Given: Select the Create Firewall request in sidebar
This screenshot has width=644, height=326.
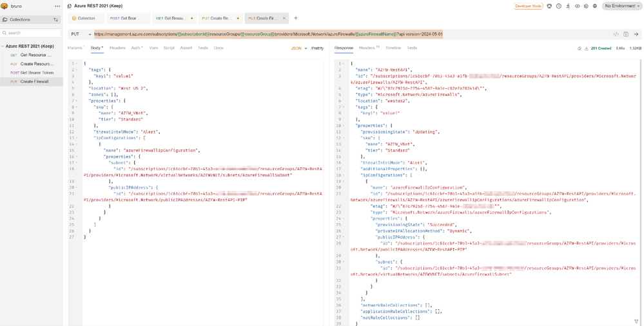Looking at the screenshot, I should pos(32,82).
